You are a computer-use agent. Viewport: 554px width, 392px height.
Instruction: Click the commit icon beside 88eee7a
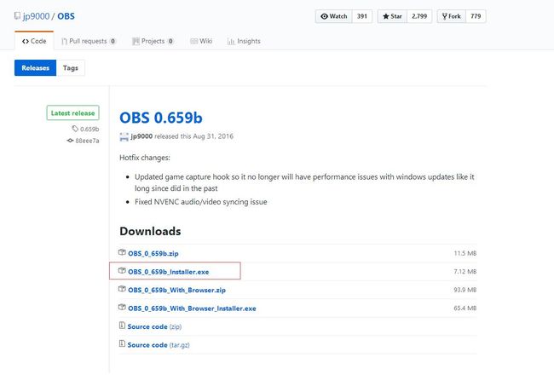tap(70, 141)
